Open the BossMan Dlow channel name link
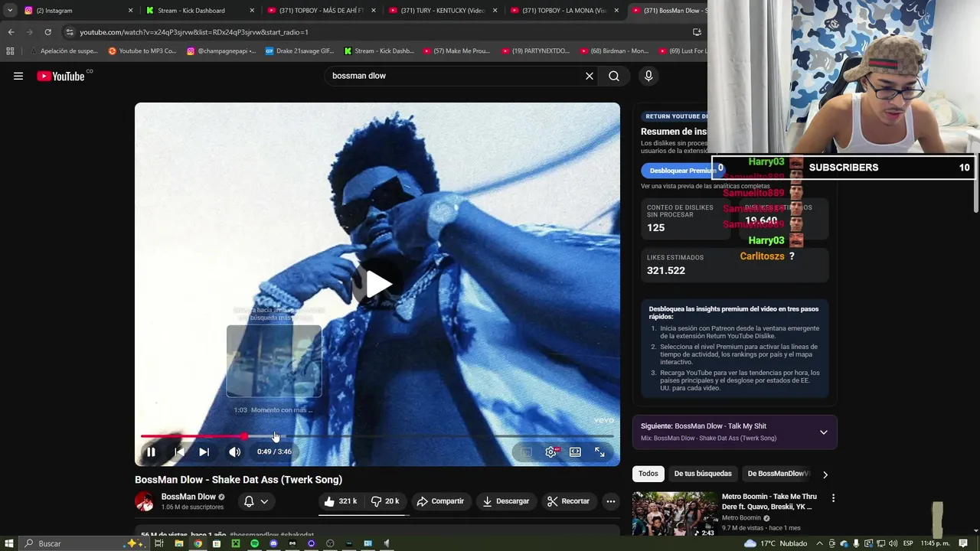The image size is (980, 551). (x=188, y=497)
